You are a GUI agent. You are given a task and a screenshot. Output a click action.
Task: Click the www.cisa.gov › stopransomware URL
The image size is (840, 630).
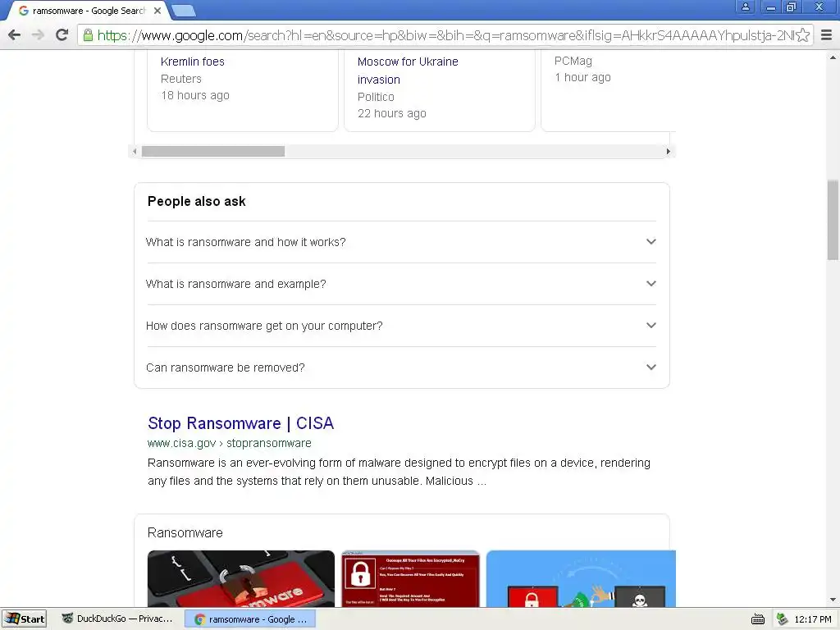pos(230,443)
